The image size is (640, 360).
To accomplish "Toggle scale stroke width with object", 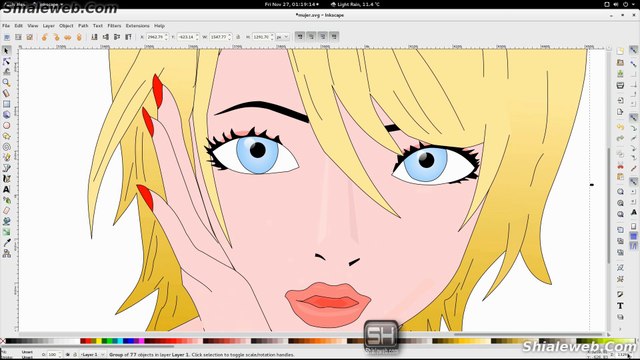I will click(300, 37).
